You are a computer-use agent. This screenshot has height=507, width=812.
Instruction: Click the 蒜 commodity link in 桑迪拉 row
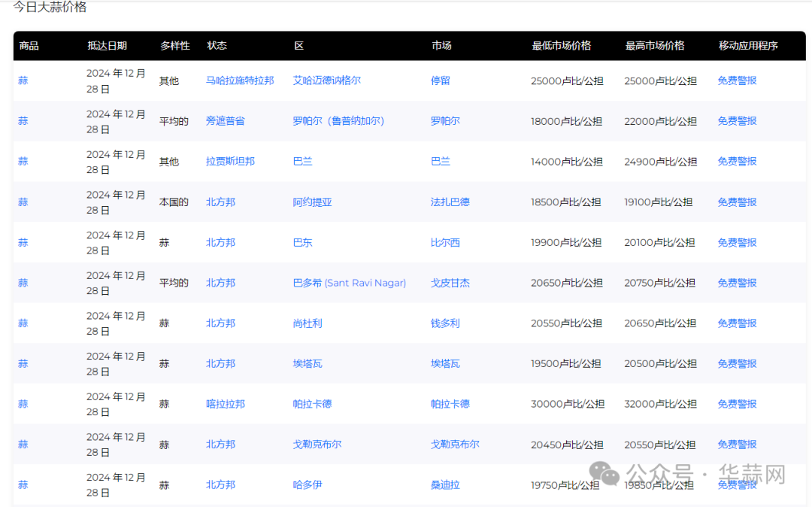coord(23,484)
